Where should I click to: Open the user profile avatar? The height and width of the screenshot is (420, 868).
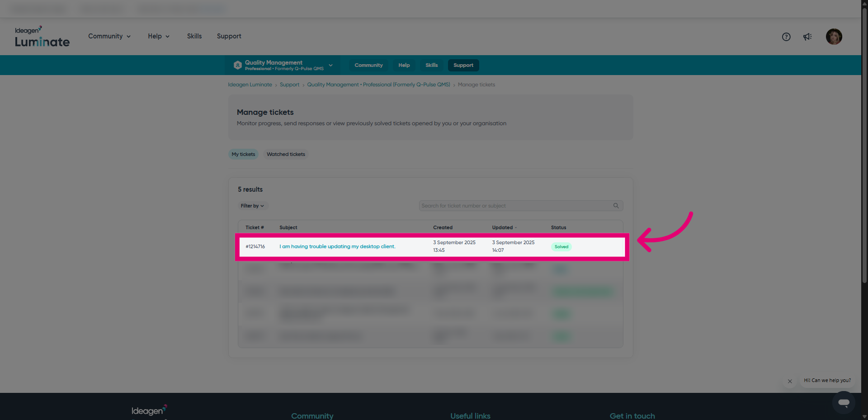[x=834, y=37]
